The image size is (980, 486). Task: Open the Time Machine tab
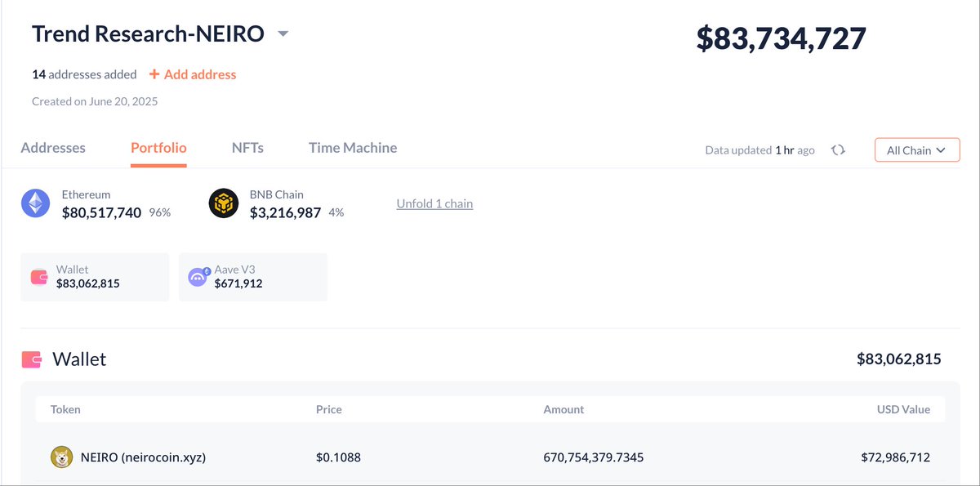(x=353, y=148)
